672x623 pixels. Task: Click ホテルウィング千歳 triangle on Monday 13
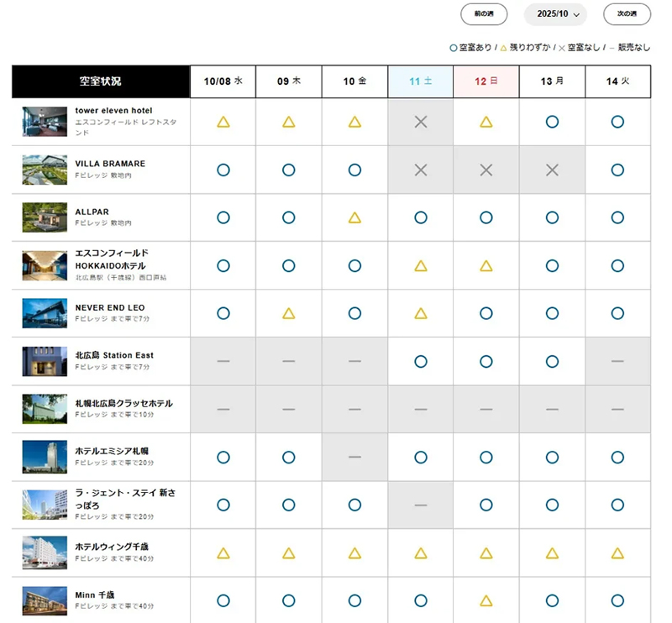tap(552, 552)
